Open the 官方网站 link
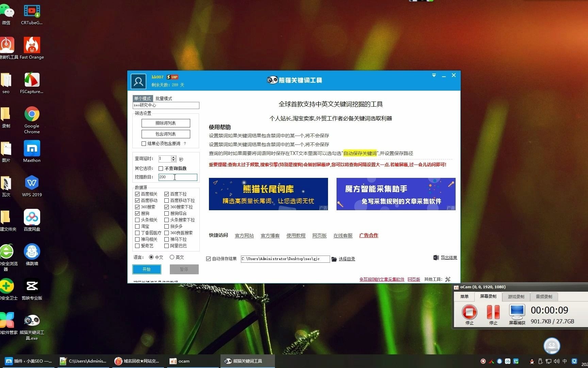Viewport: 588px width, 368px height. pos(244,235)
